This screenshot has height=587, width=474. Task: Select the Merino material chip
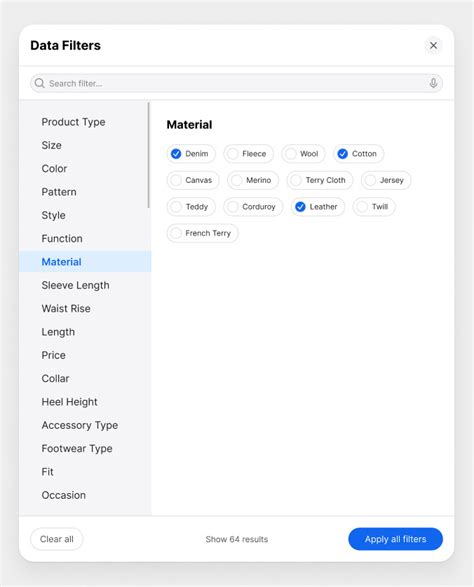pyautogui.click(x=253, y=180)
